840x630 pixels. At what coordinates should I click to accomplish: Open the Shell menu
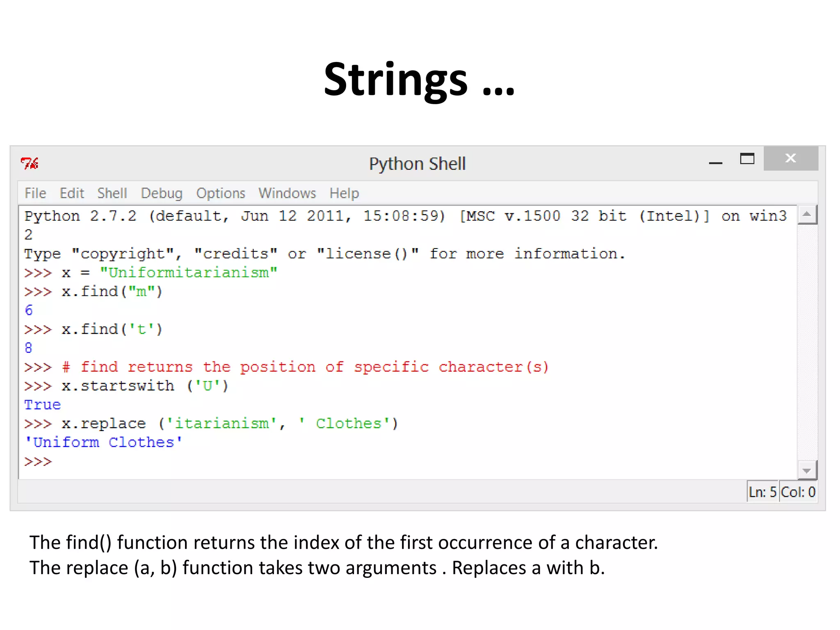coord(112,193)
